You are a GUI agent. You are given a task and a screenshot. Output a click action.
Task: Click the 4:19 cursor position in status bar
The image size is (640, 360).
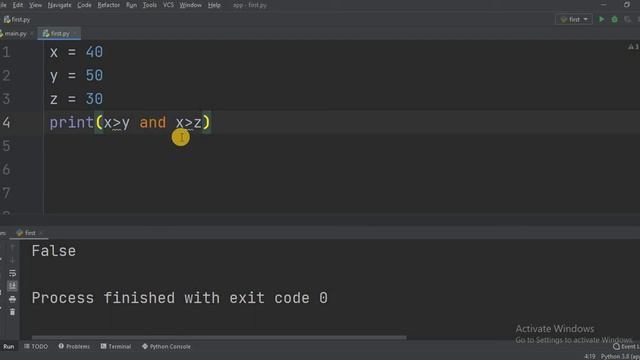point(589,356)
